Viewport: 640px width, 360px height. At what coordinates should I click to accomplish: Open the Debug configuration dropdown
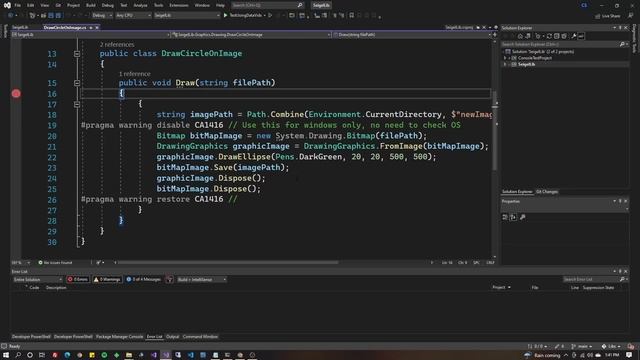[x=102, y=16]
